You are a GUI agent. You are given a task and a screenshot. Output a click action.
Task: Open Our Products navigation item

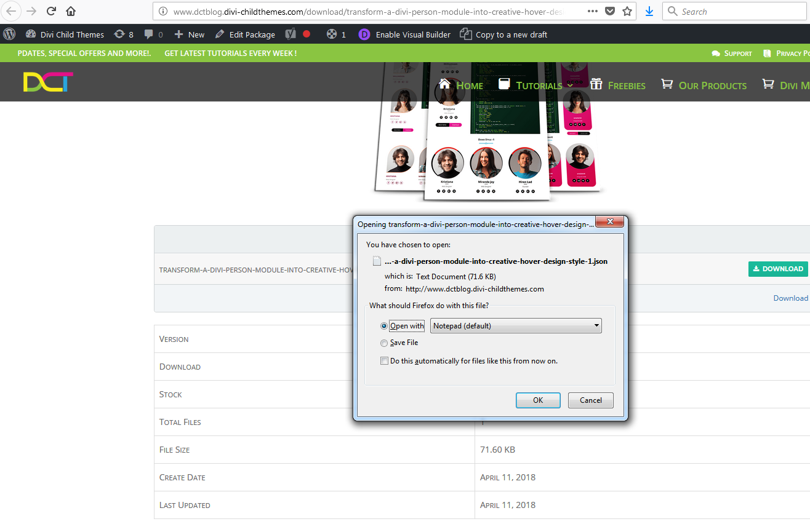tap(704, 85)
